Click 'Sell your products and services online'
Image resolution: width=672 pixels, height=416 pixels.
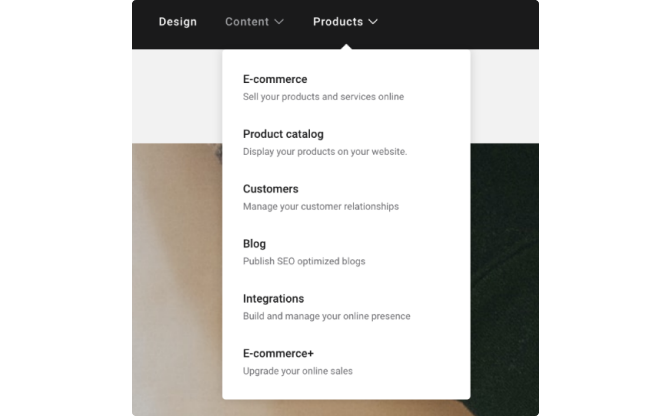tap(324, 97)
